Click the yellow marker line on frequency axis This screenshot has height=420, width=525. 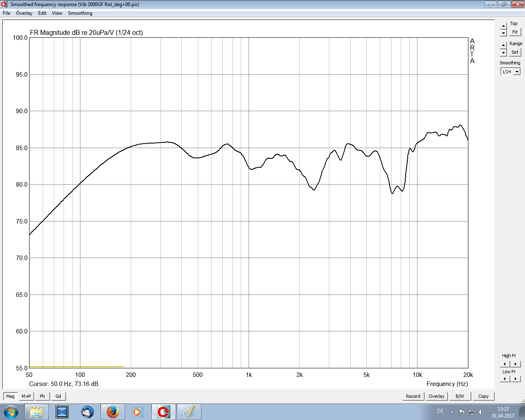[76, 367]
